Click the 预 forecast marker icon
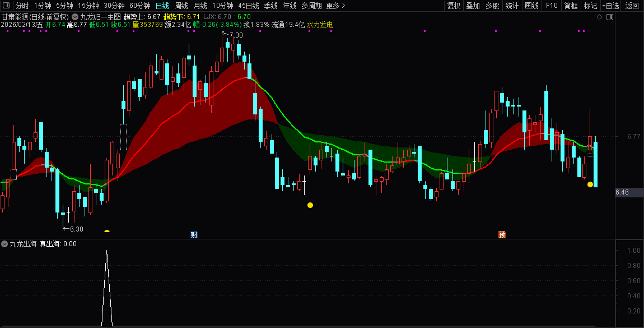Image resolution: width=644 pixels, height=328 pixels. 502,235
